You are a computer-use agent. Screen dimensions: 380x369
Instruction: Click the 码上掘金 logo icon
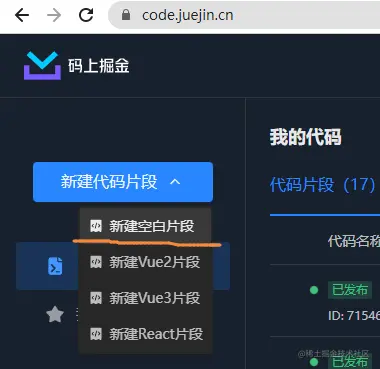click(42, 66)
